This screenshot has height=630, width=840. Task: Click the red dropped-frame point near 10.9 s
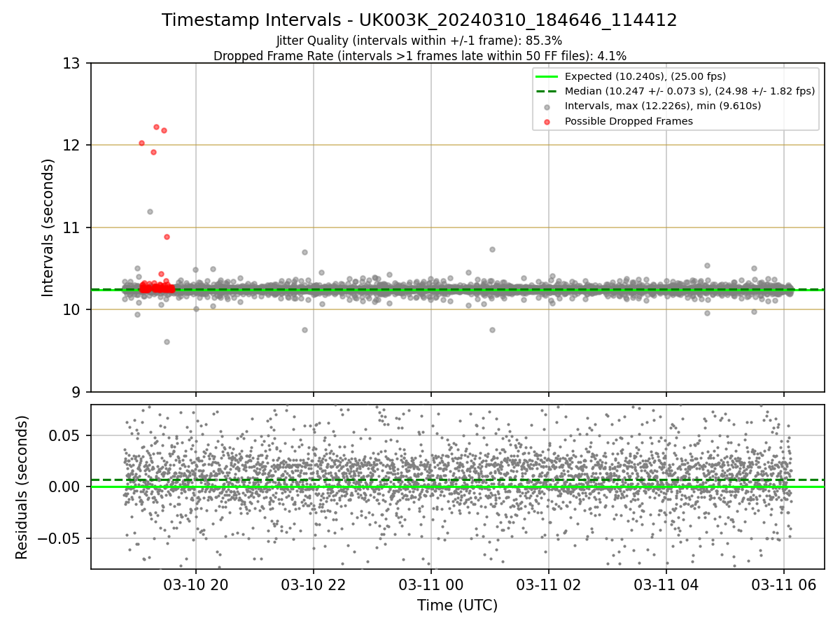[x=167, y=237]
